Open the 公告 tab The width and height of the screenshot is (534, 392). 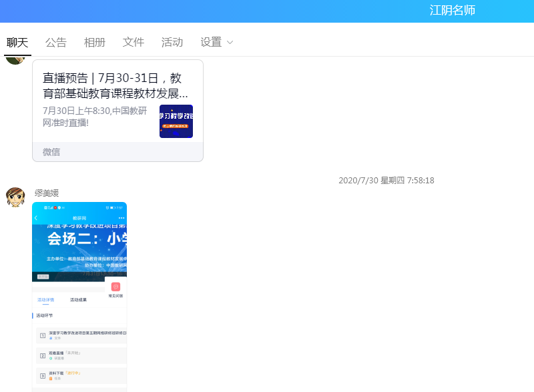click(56, 42)
